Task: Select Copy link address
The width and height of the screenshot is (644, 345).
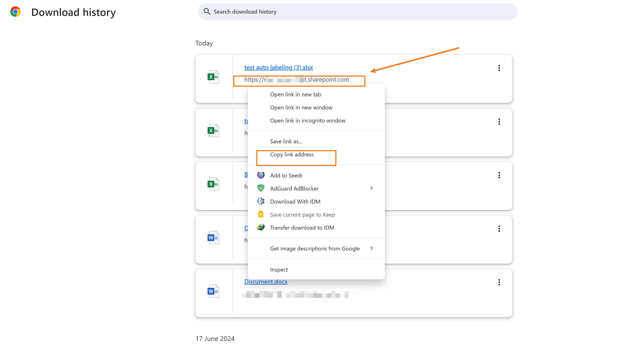Action: [292, 155]
